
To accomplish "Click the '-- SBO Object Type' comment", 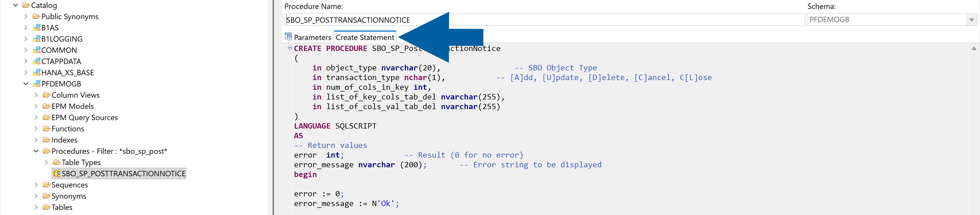I will pos(556,68).
